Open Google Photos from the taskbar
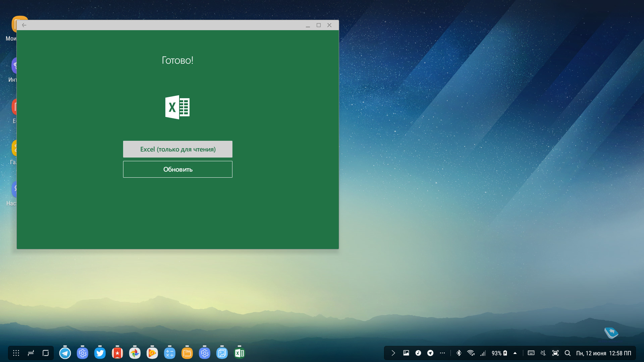The height and width of the screenshot is (362, 644). click(x=135, y=353)
